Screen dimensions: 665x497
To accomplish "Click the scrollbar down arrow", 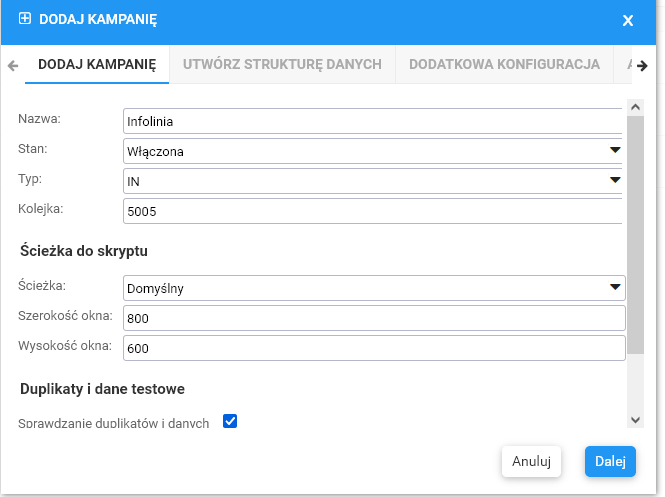I will [634, 420].
